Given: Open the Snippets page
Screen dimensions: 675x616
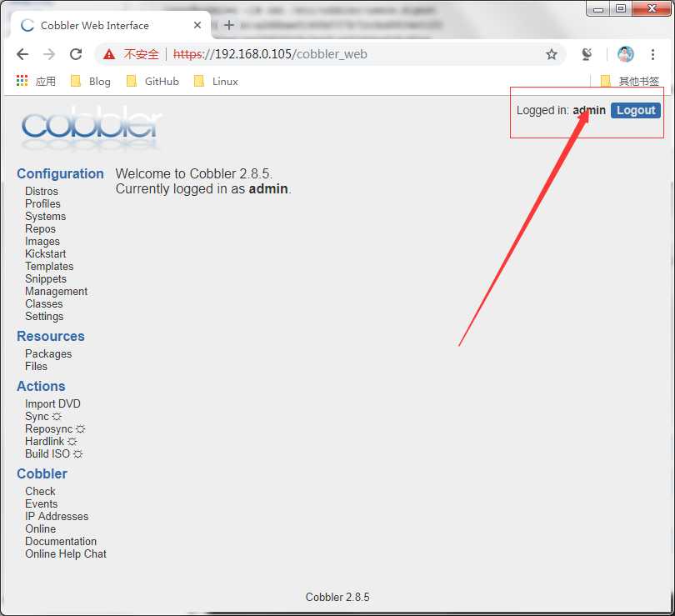Looking at the screenshot, I should [46, 279].
